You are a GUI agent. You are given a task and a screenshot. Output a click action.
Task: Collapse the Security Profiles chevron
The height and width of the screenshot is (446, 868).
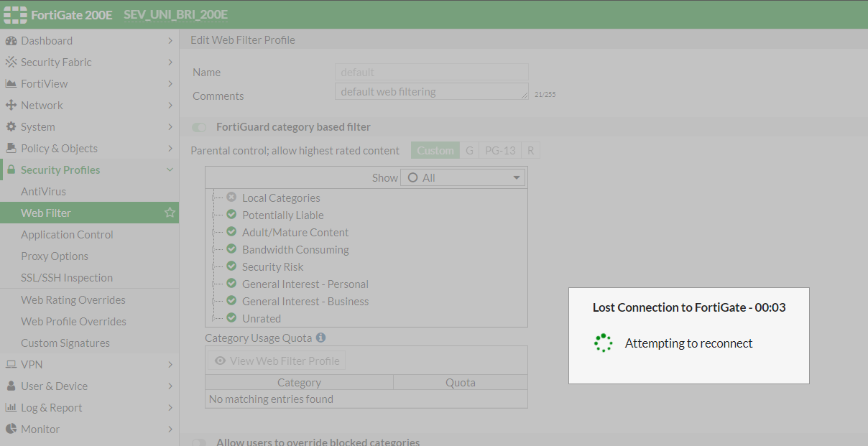click(x=170, y=170)
